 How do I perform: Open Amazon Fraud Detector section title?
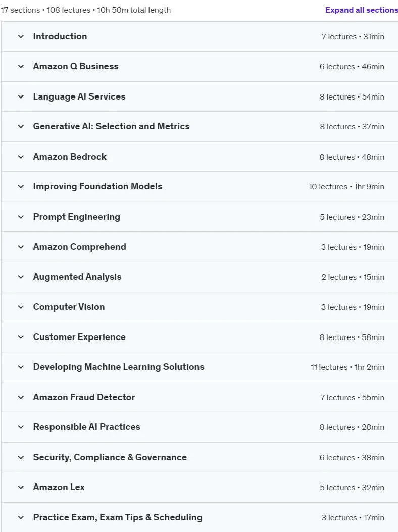pos(84,397)
